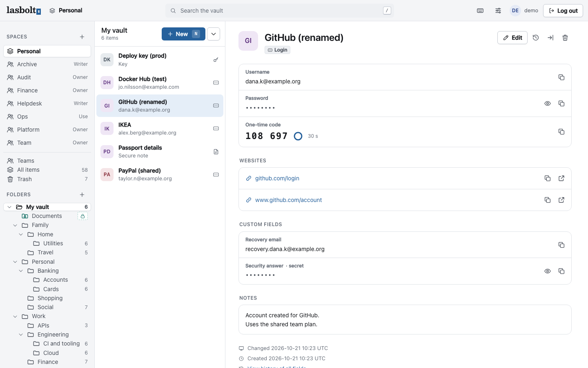
Task: Collapse the Home folder
Action: pyautogui.click(x=21, y=234)
